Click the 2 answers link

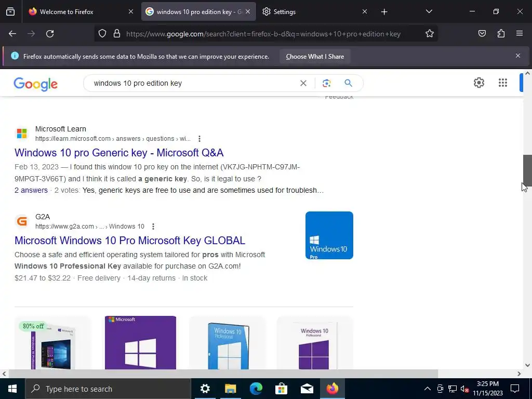pyautogui.click(x=31, y=190)
